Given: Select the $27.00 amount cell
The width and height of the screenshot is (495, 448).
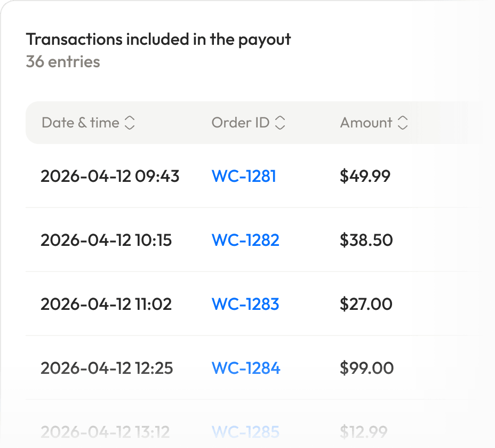Looking at the screenshot, I should [366, 304].
